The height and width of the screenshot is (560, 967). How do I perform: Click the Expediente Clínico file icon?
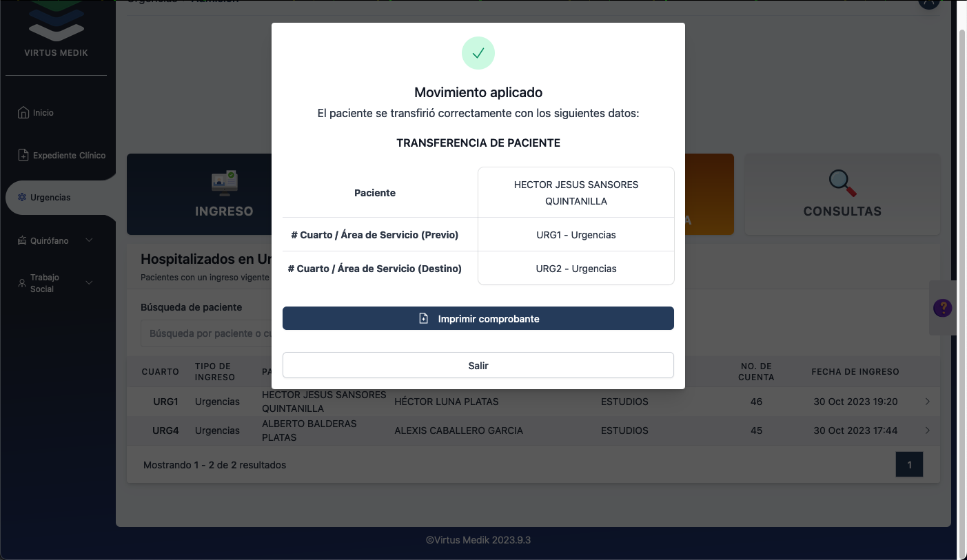pos(23,155)
